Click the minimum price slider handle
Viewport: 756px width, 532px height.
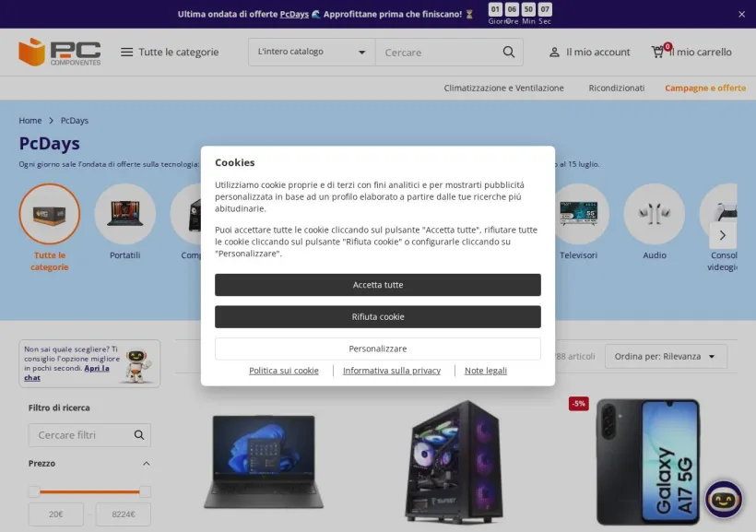(x=34, y=492)
